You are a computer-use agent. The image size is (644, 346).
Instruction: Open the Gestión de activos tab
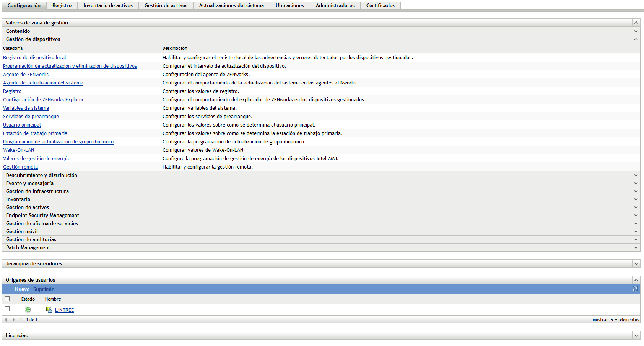[x=166, y=6]
